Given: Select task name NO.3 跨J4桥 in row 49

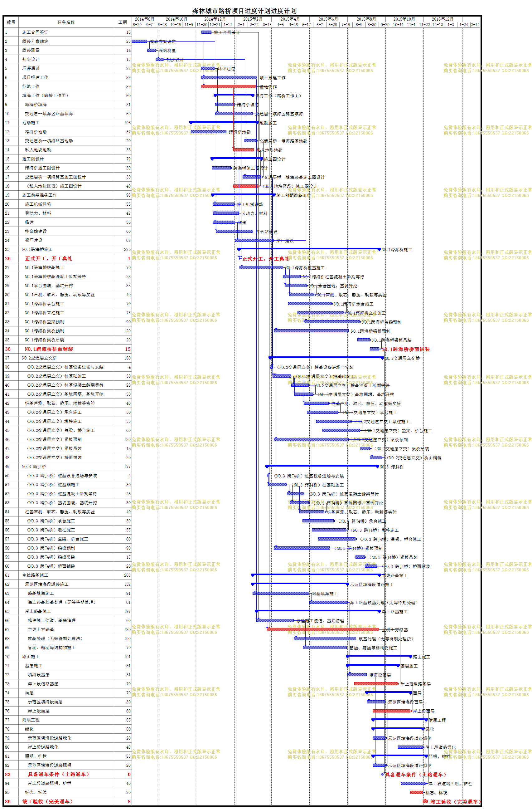Looking at the screenshot, I should click(34, 467).
